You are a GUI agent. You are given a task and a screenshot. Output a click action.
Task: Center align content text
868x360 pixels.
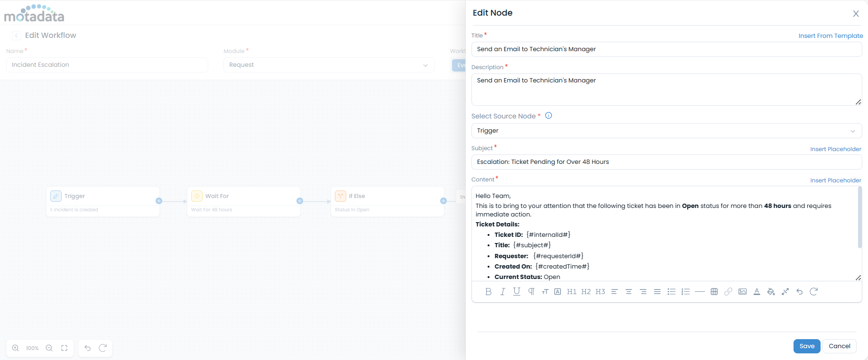pos(628,292)
